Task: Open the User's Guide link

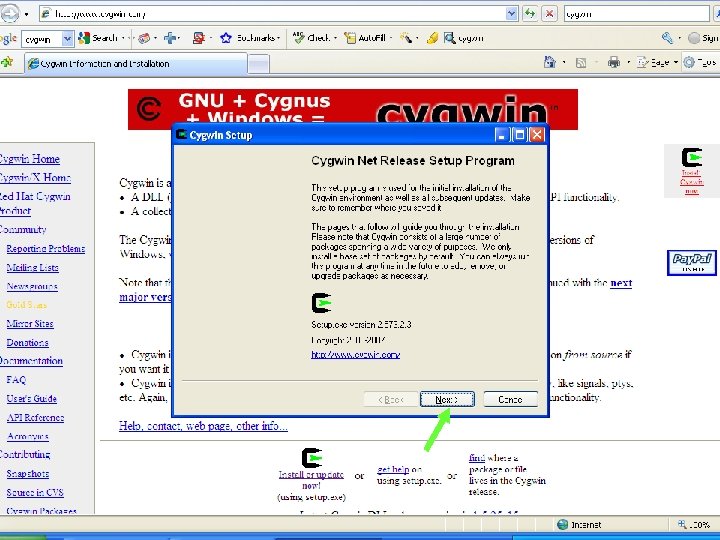Action: click(32, 398)
